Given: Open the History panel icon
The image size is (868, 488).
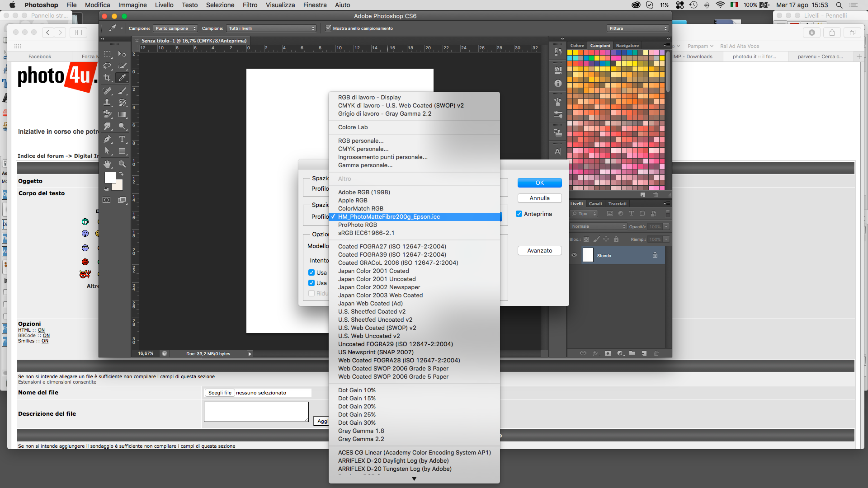Looking at the screenshot, I should coord(558,52).
